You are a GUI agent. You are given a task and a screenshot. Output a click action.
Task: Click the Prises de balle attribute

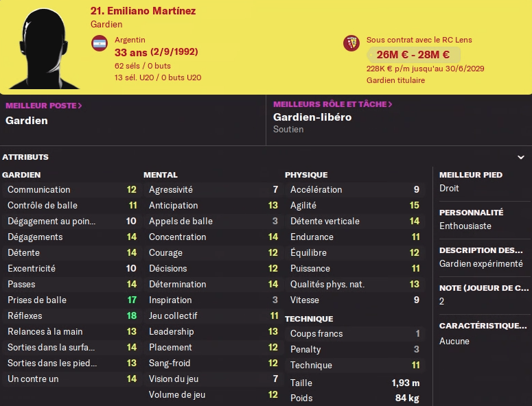71,300
